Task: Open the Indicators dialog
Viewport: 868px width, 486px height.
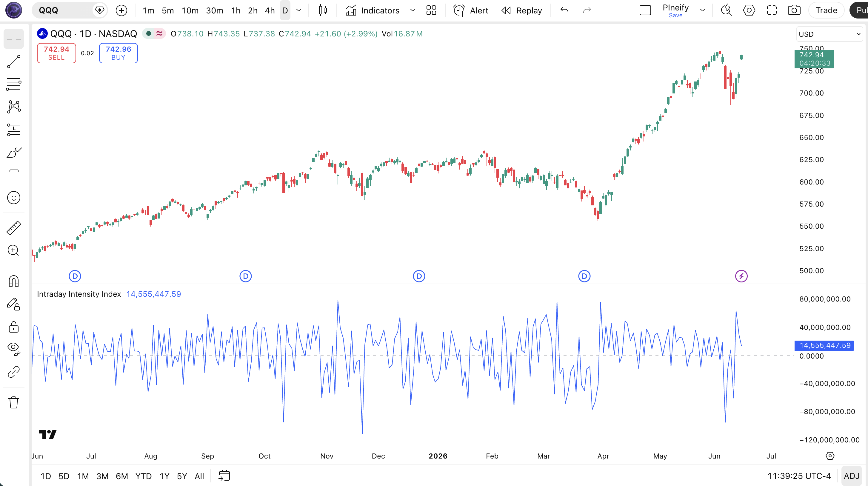Action: (372, 10)
